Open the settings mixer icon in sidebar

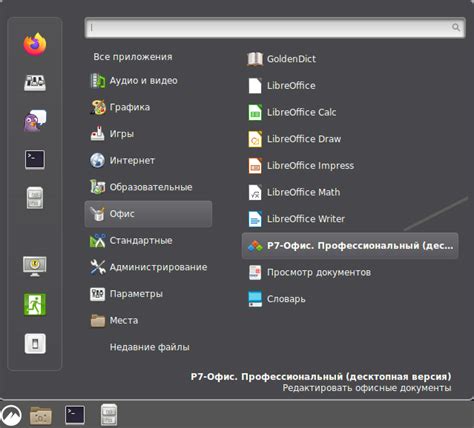click(x=35, y=82)
